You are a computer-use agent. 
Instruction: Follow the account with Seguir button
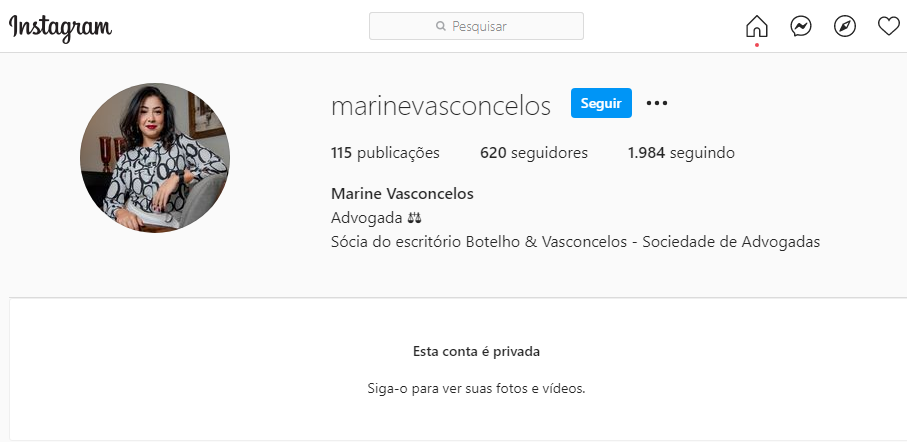601,103
